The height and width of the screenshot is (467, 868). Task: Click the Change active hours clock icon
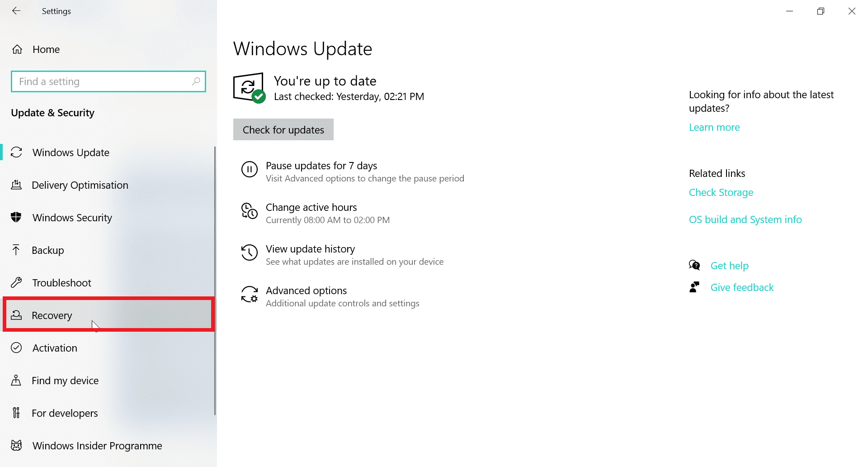pos(249,211)
